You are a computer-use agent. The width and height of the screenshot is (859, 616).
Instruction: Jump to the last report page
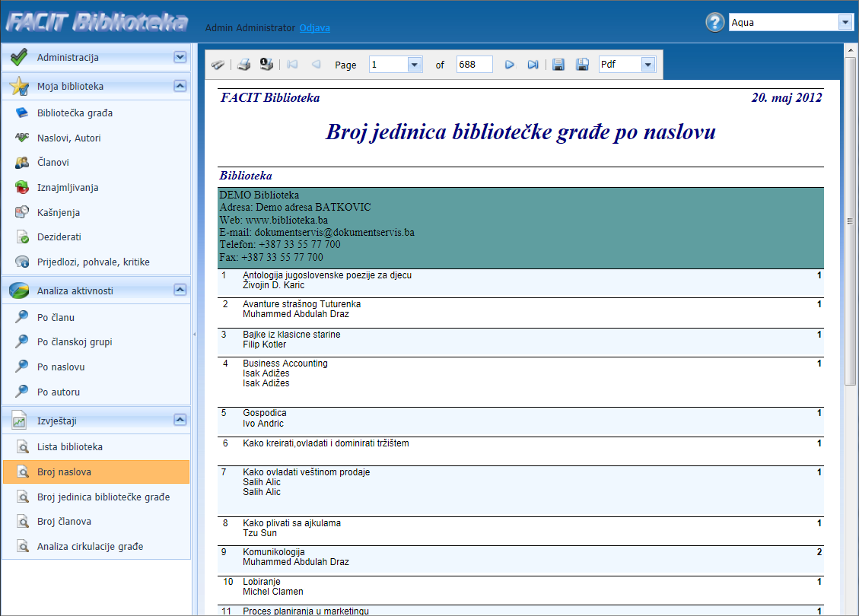pyautogui.click(x=533, y=65)
